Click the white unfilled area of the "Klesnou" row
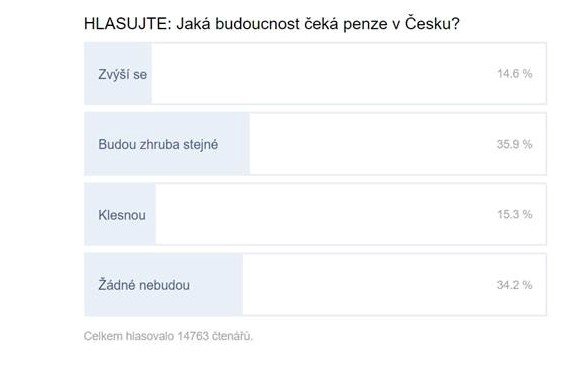 (326, 214)
